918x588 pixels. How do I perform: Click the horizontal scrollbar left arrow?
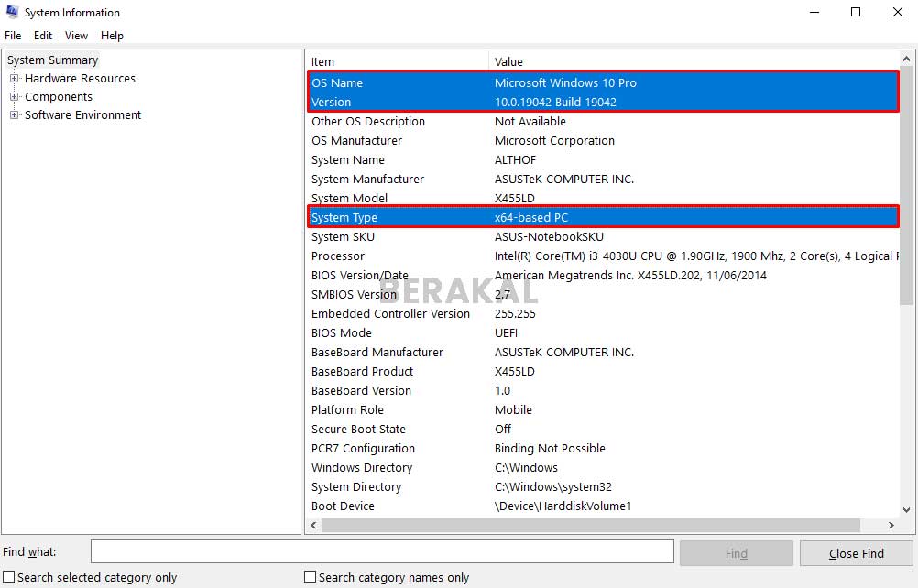click(x=314, y=526)
